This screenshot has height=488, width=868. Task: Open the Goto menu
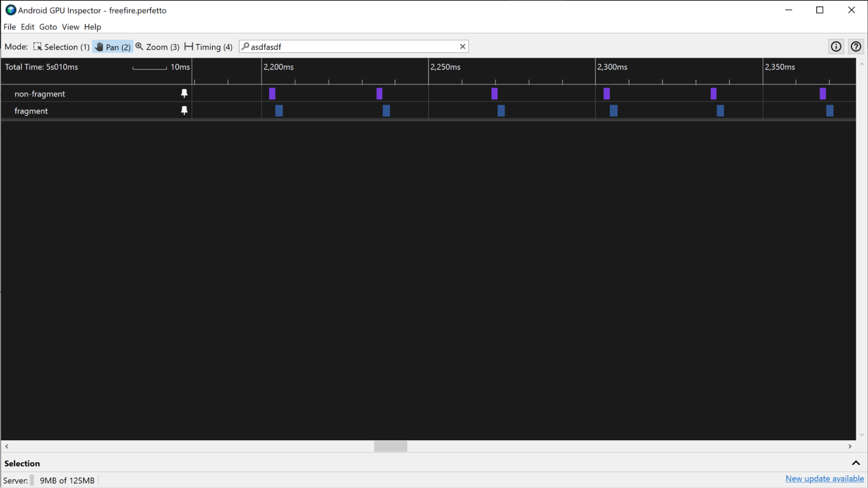[x=48, y=27]
